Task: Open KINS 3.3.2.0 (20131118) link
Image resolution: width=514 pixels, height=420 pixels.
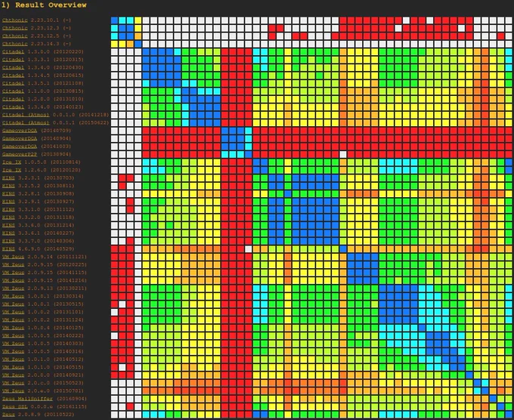Action: pyautogui.click(x=8, y=218)
